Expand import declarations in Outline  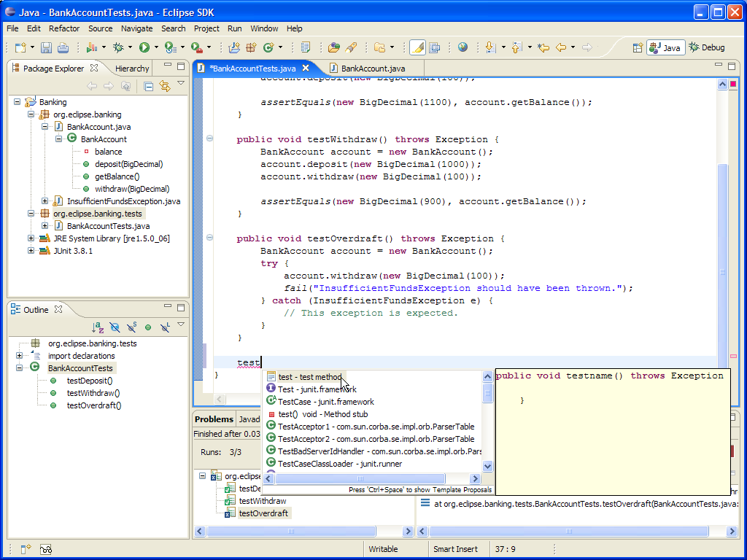coord(19,356)
